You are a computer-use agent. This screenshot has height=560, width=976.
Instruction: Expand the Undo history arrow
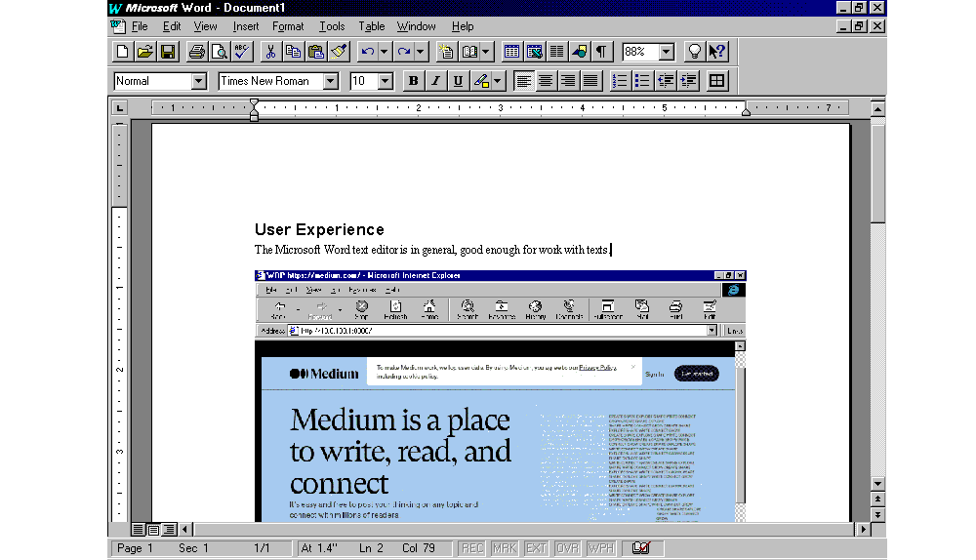[384, 52]
